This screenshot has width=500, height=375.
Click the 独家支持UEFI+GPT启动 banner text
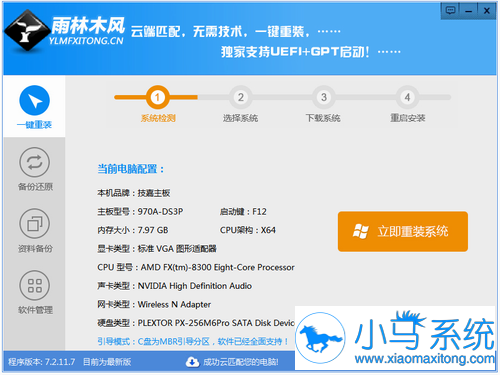click(x=295, y=52)
